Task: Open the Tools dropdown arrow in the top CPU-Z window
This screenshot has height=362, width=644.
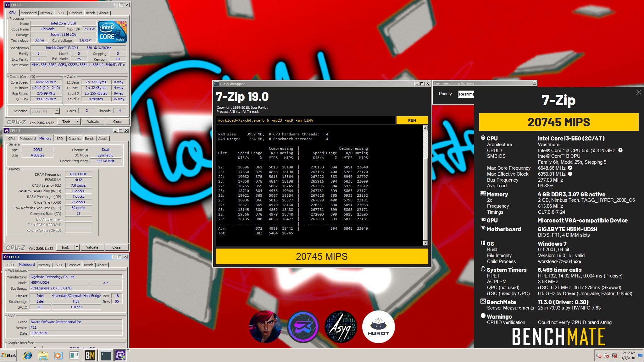Action: point(78,122)
